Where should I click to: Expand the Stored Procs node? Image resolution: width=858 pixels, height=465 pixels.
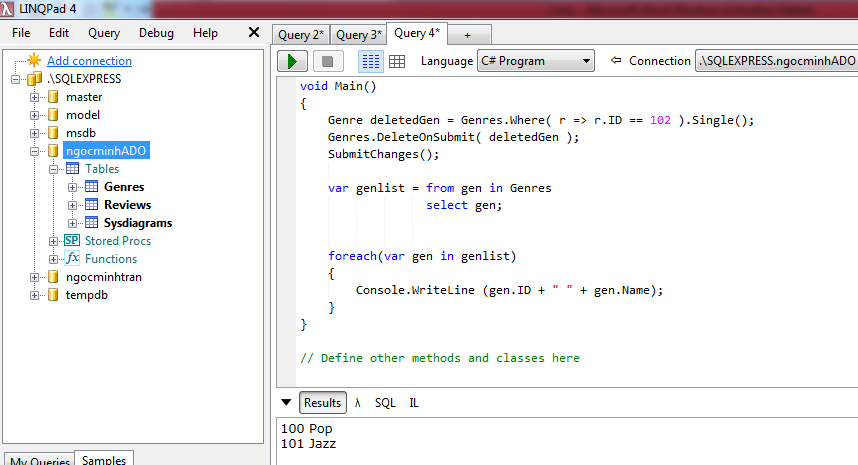53,241
